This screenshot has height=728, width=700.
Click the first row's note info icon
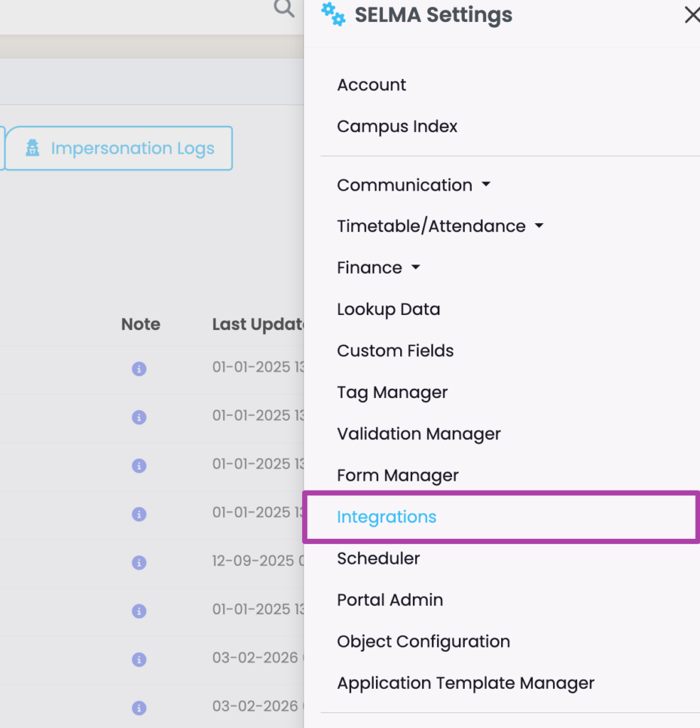[139, 369]
